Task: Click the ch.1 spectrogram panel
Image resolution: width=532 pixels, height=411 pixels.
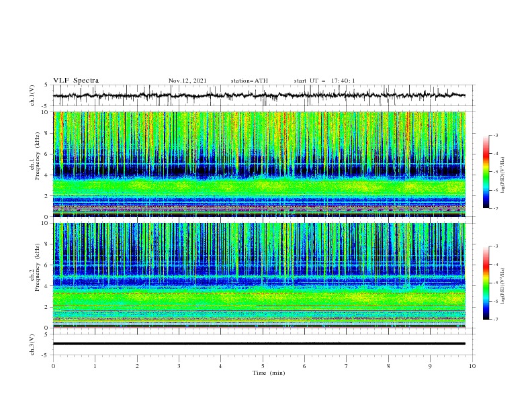Action: [259, 164]
